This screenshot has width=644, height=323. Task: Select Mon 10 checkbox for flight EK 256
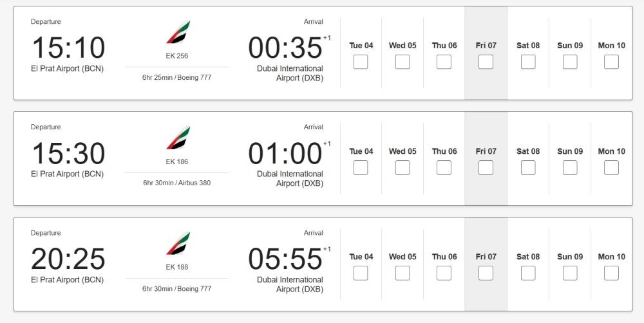pos(612,62)
